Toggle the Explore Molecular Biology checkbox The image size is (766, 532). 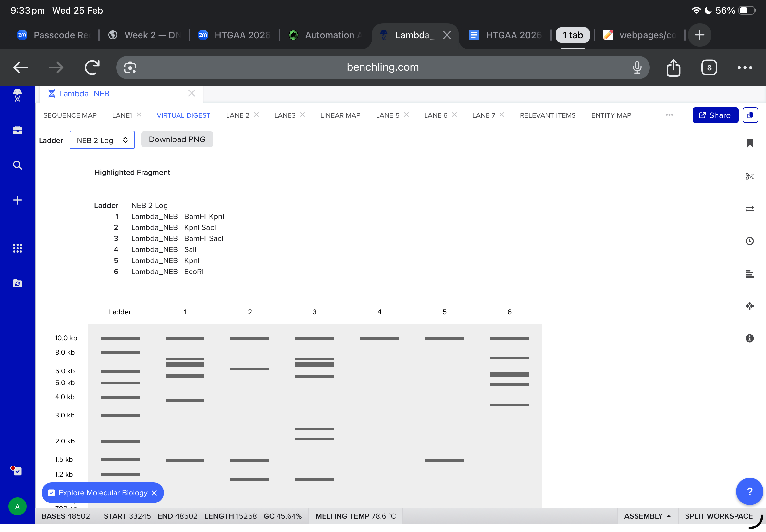click(x=51, y=493)
